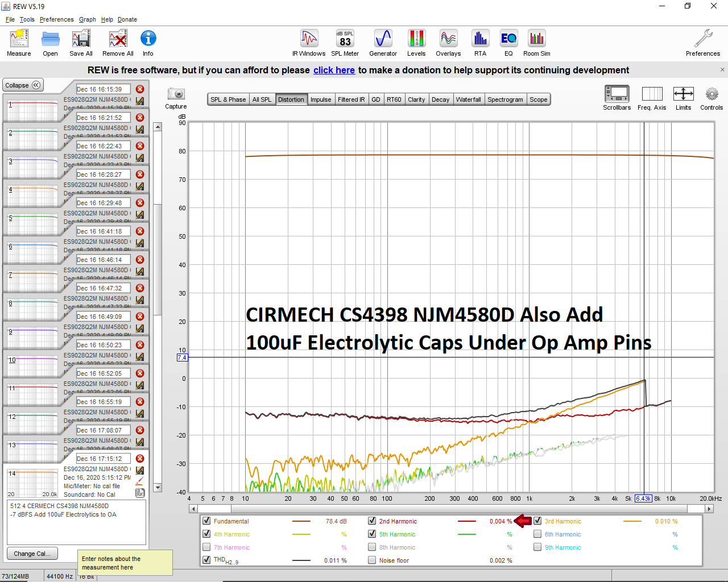Open a measurement file with Open icon

50,39
